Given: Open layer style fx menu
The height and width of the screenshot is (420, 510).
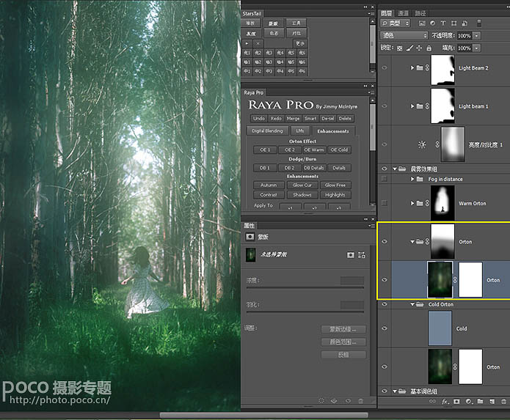Looking at the screenshot, I should coord(445,402).
